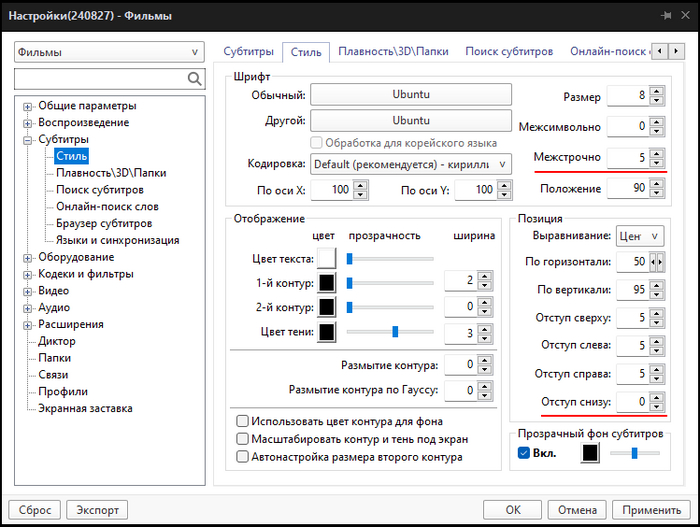Open the Кодировка encoding dropdown
The height and width of the screenshot is (527, 700).
pyautogui.click(x=410, y=163)
